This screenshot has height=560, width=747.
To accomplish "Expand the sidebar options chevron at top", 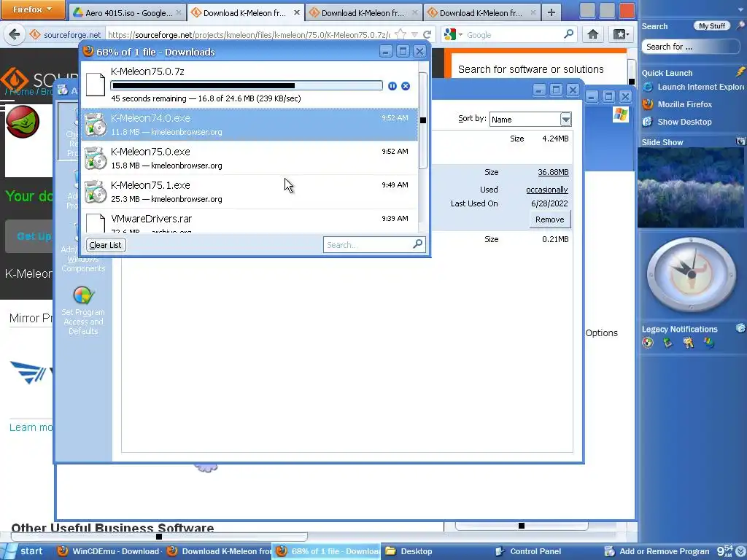I will point(740,9).
